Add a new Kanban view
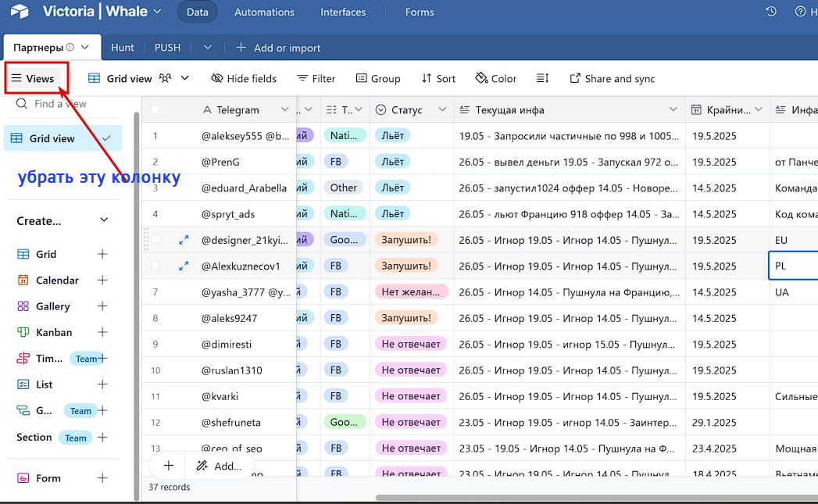This screenshot has height=504, width=818. pyautogui.click(x=102, y=332)
